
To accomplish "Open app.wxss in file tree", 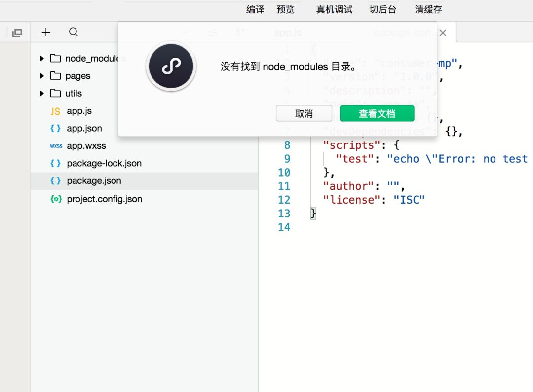I will (86, 146).
